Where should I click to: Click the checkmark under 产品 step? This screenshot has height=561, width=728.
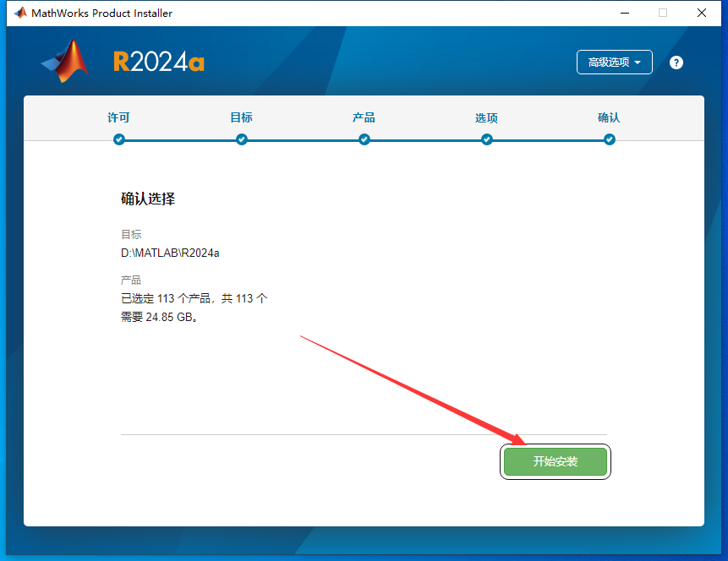click(364, 139)
